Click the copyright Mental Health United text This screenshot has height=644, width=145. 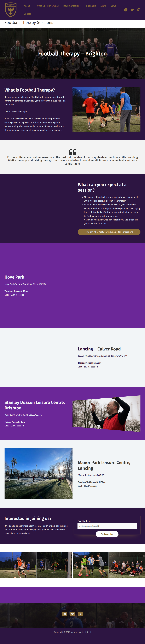[72, 632]
